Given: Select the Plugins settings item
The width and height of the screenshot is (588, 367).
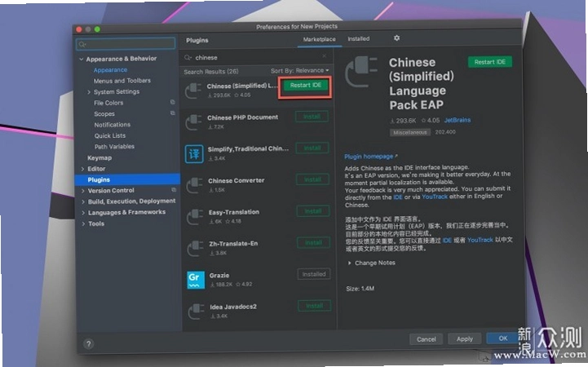Looking at the screenshot, I should (x=128, y=179).
